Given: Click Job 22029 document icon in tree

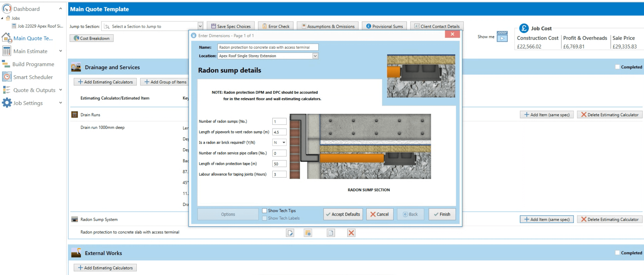Looking at the screenshot, I should click(14, 26).
